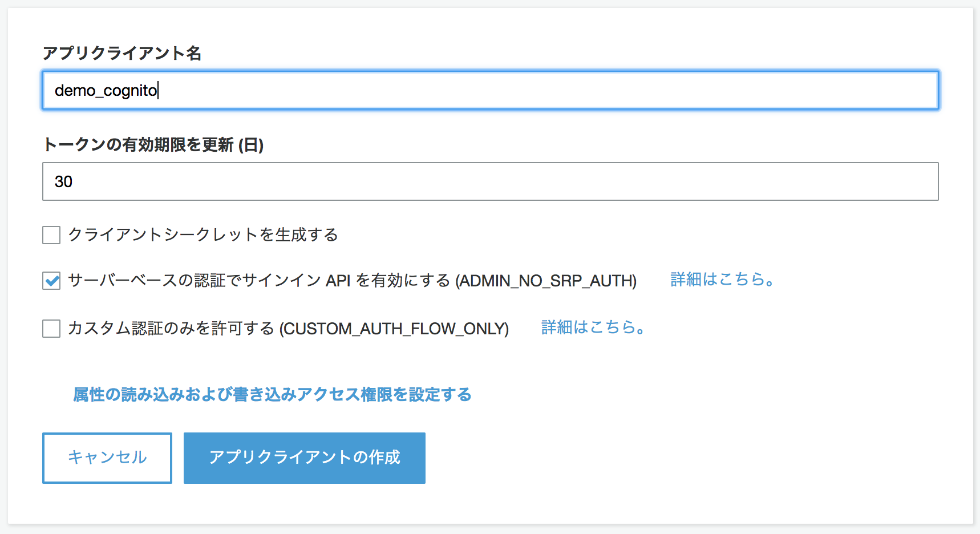Click the (CUSTOM_AUTH_FLOW_ONLY) parenthesized text

(x=394, y=329)
